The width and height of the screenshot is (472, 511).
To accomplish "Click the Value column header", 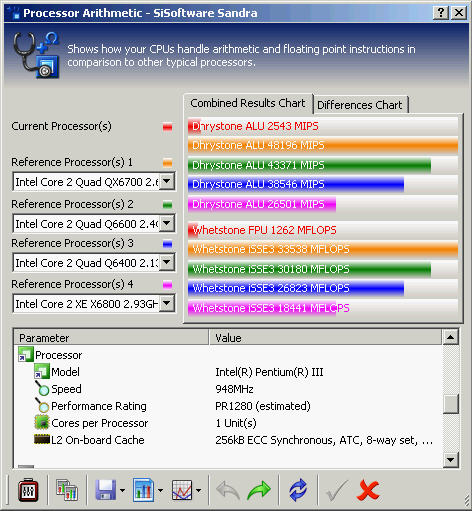I will pyautogui.click(x=325, y=338).
